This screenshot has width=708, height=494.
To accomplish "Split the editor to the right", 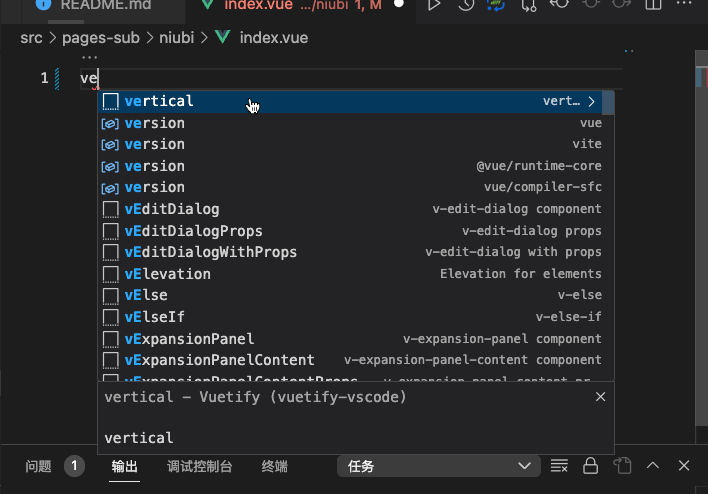I will click(x=654, y=5).
